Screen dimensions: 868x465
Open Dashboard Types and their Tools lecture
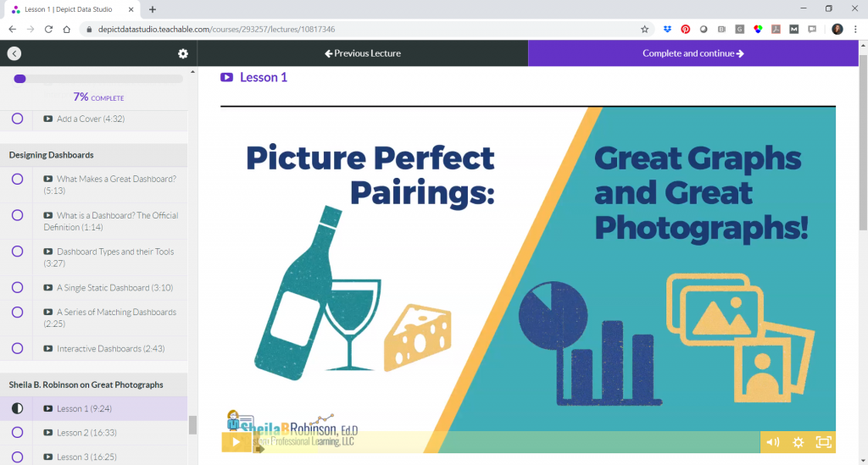point(109,257)
